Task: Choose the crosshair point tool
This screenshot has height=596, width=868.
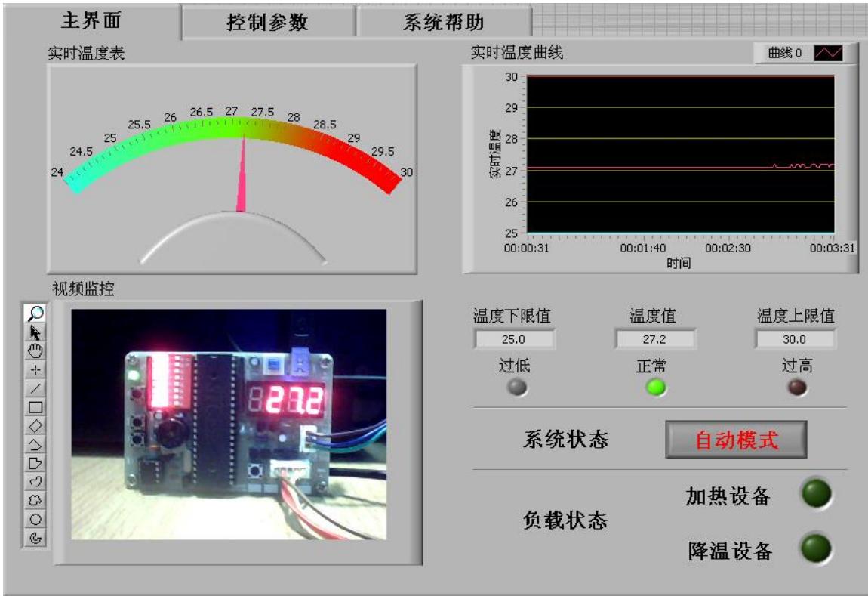Action: 35,369
